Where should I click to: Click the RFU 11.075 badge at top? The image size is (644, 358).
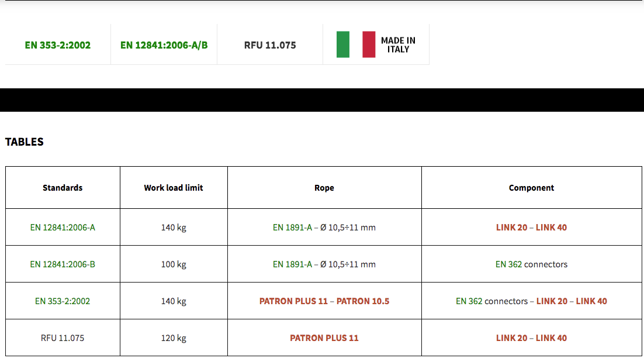(x=270, y=45)
